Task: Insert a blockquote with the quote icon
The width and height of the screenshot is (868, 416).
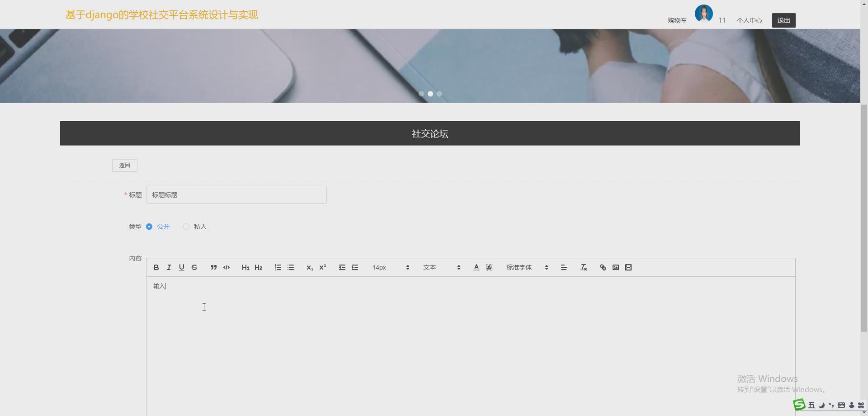Action: 214,268
